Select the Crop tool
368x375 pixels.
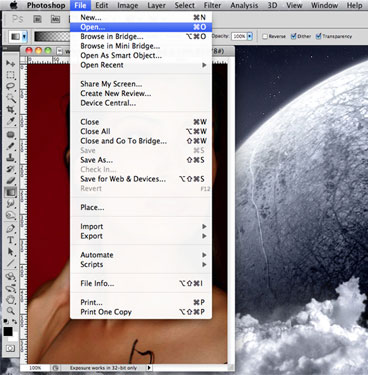pos(10,109)
